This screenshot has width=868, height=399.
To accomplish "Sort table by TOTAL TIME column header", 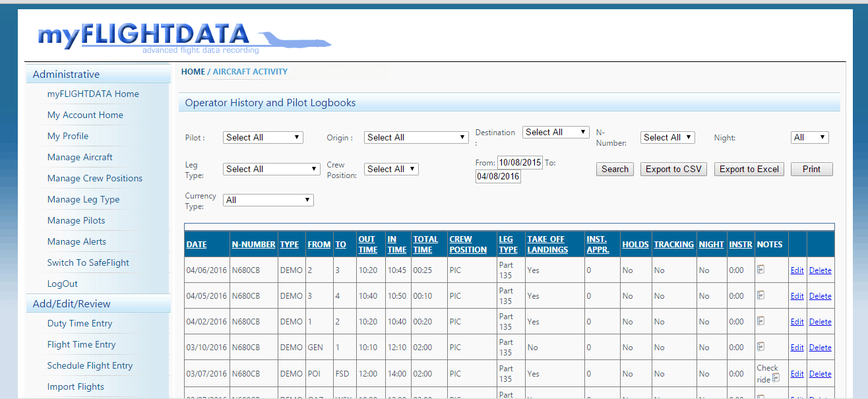I will pyautogui.click(x=425, y=244).
